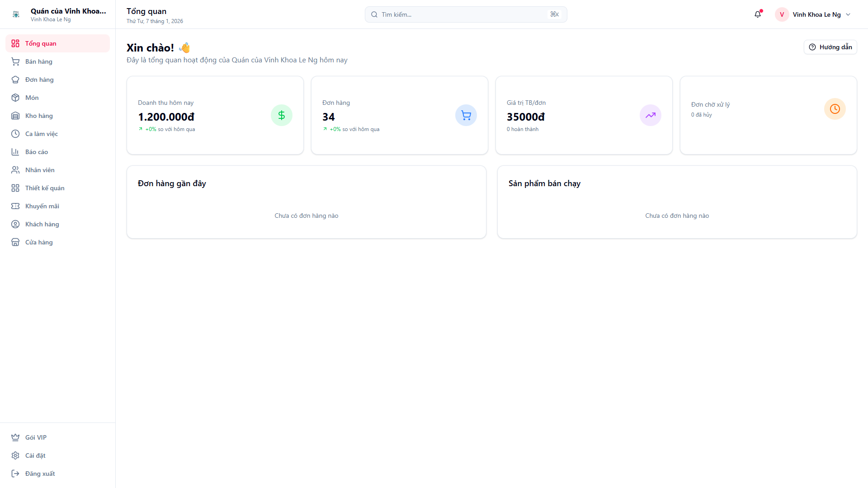Open the Bán hàng (sales) cart icon

(16, 61)
